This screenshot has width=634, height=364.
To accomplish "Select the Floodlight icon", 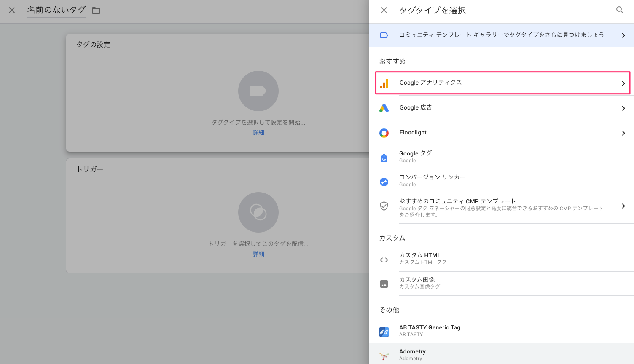I will [x=384, y=133].
